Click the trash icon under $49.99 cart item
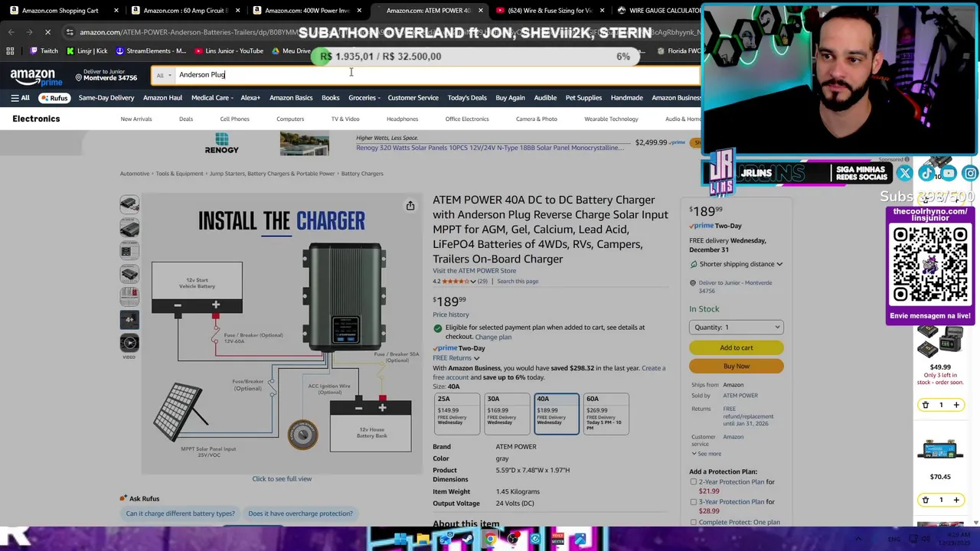980x551 pixels. click(925, 405)
